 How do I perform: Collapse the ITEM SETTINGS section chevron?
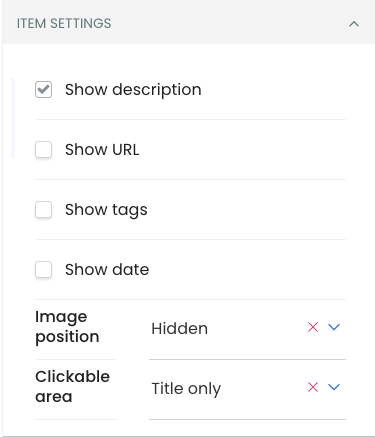354,24
